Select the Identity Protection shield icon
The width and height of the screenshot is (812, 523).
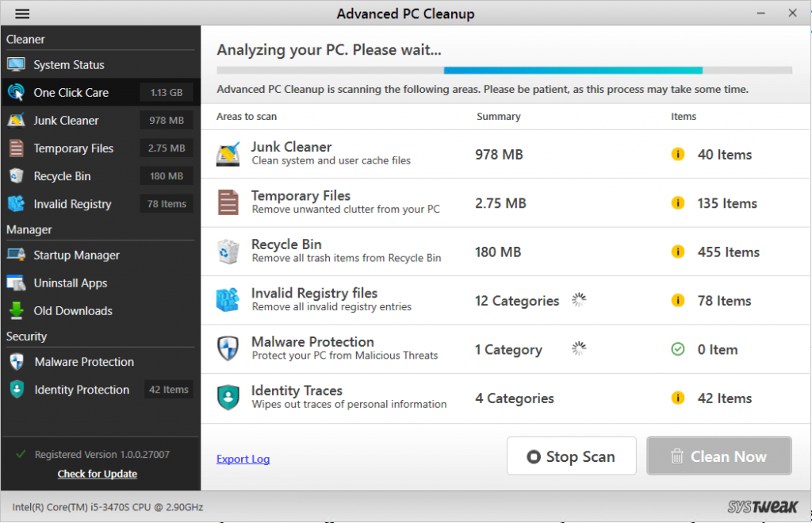[x=16, y=389]
